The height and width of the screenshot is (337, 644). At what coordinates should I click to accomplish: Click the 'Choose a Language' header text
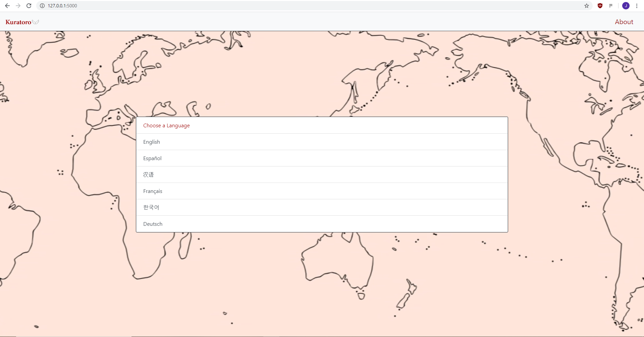coord(166,126)
